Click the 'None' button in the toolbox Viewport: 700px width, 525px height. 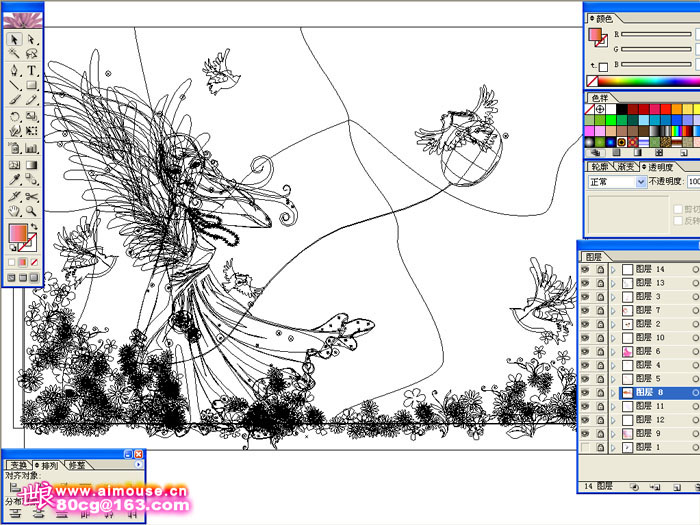[34, 262]
